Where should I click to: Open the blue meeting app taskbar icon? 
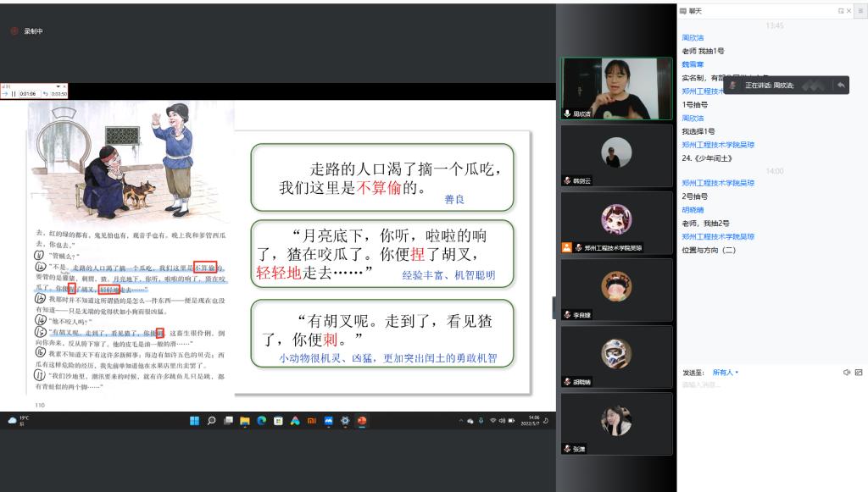tap(328, 421)
